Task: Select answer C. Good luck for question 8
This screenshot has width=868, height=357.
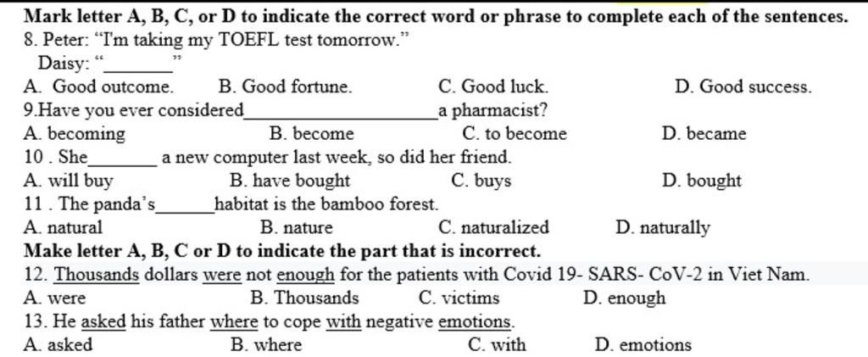Action: (x=493, y=86)
